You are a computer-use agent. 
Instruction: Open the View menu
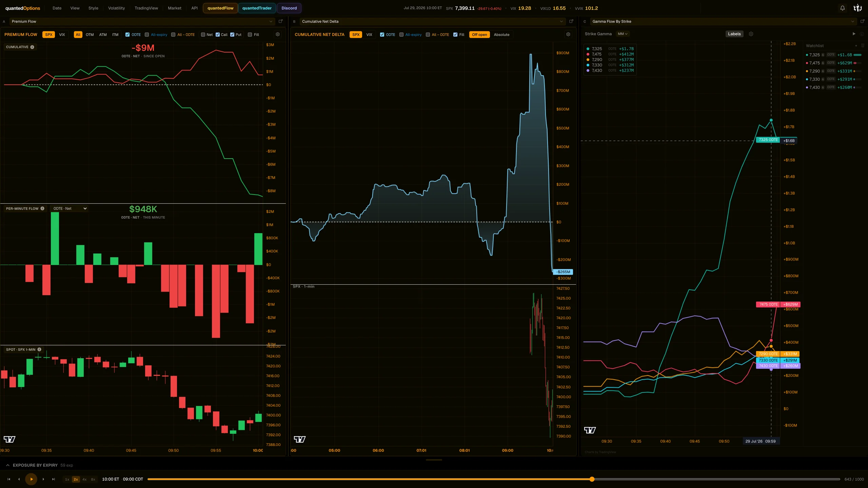pos(75,8)
